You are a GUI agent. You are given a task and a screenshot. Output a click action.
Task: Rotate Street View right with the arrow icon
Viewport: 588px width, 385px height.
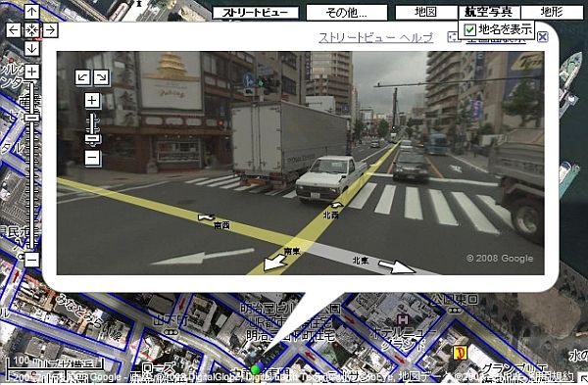(x=102, y=77)
